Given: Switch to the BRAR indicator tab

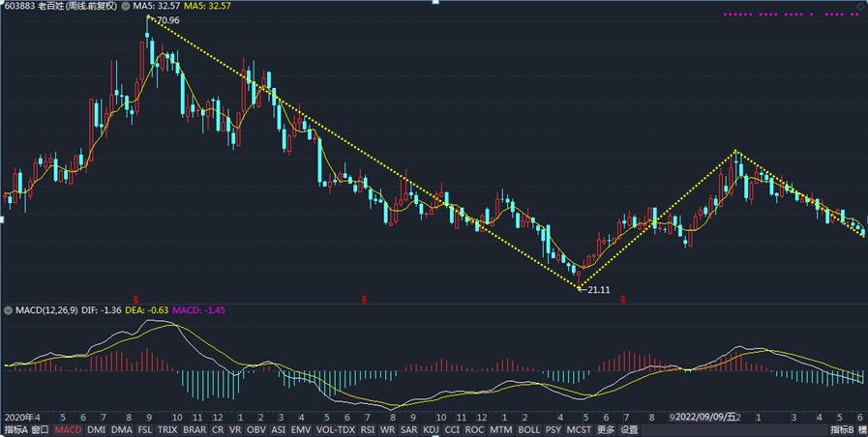Looking at the screenshot, I should (x=194, y=430).
